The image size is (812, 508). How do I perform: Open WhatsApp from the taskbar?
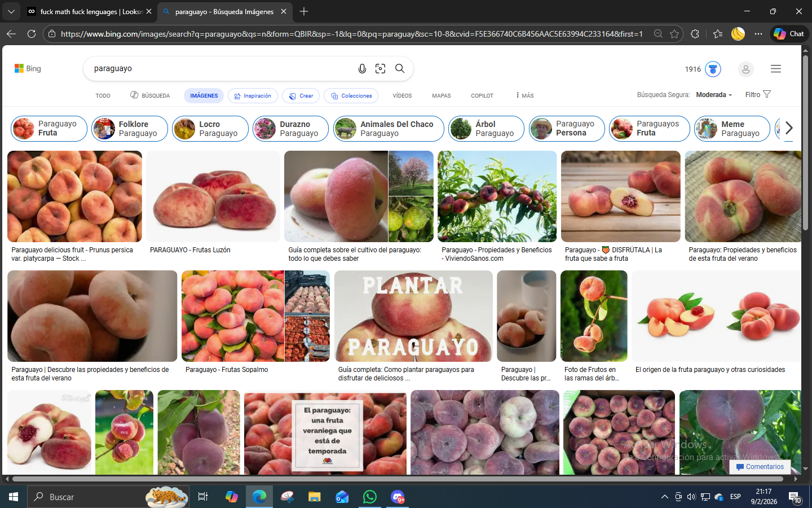pyautogui.click(x=370, y=497)
